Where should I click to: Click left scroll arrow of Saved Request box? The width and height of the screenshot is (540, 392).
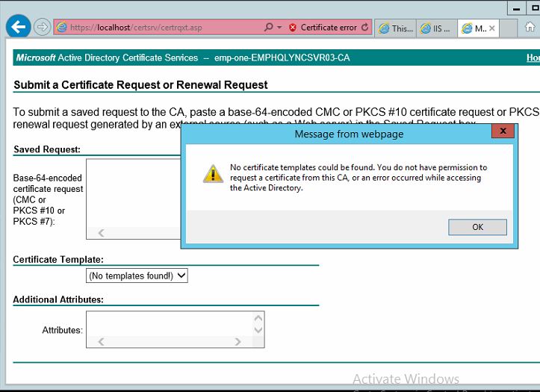[101, 233]
